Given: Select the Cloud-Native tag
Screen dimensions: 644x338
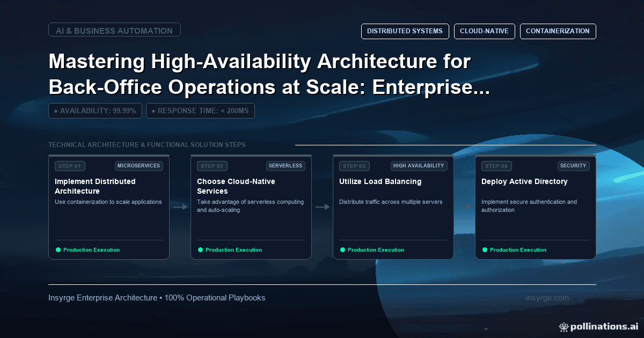Looking at the screenshot, I should [x=484, y=31].
